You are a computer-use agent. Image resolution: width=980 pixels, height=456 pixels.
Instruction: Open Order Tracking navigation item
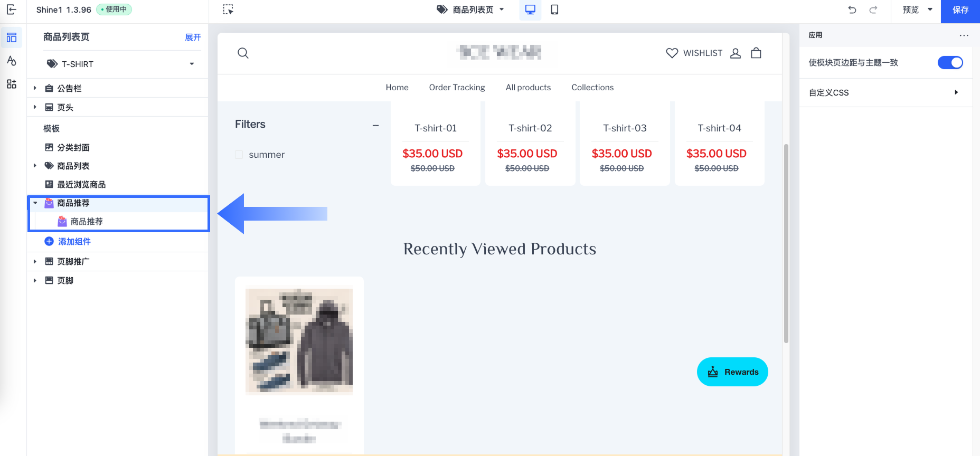(457, 88)
